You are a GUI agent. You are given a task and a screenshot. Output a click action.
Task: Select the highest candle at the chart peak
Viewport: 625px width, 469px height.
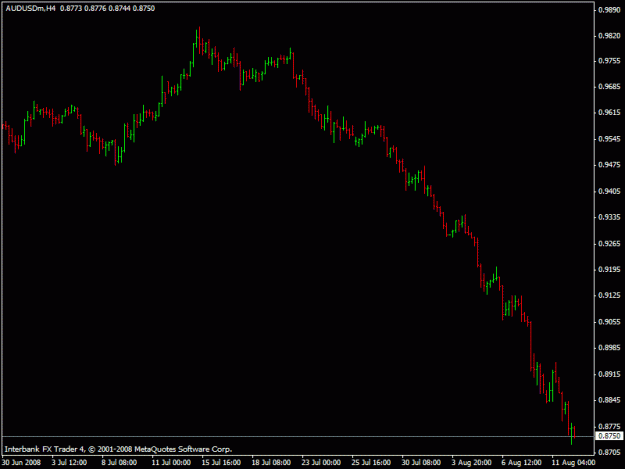(199, 42)
